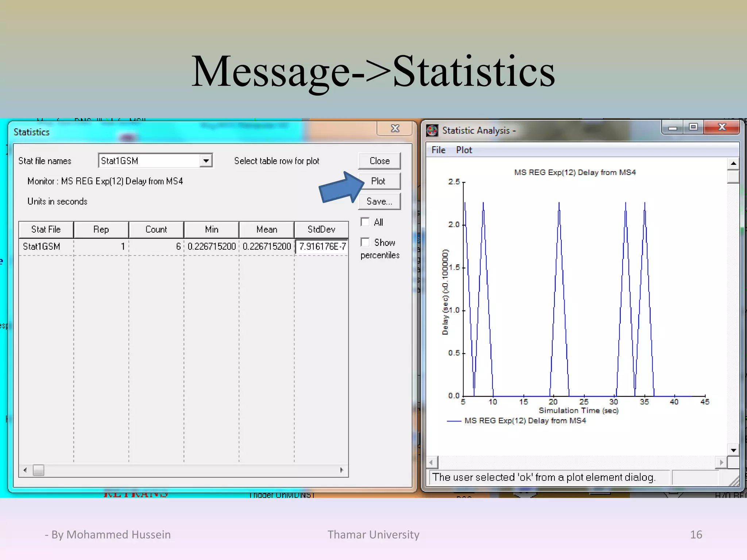Toggle Show percentiles checkbox
The width and height of the screenshot is (747, 560).
click(x=365, y=242)
